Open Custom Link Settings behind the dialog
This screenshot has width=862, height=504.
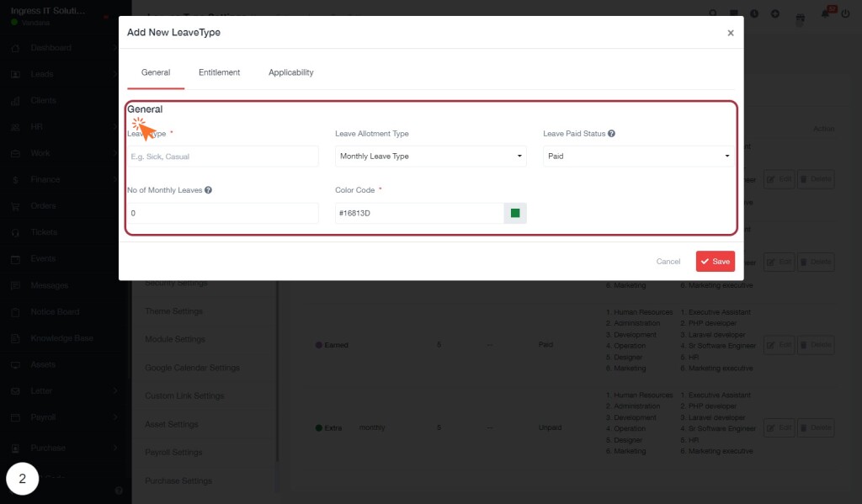pos(184,395)
